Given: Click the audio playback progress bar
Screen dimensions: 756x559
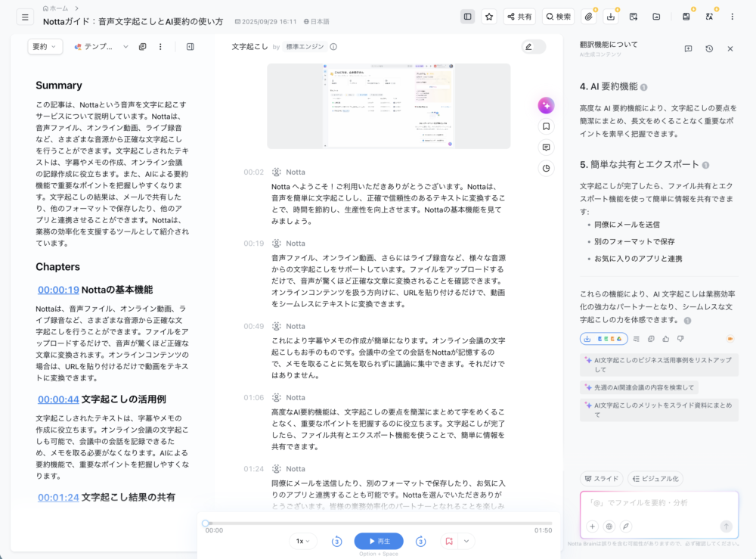Looking at the screenshot, I should tap(378, 523).
